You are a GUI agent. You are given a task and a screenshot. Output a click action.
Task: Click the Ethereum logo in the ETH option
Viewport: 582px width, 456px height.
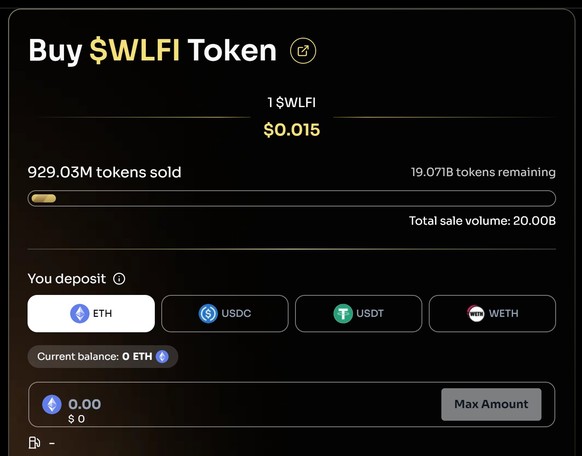[80, 314]
